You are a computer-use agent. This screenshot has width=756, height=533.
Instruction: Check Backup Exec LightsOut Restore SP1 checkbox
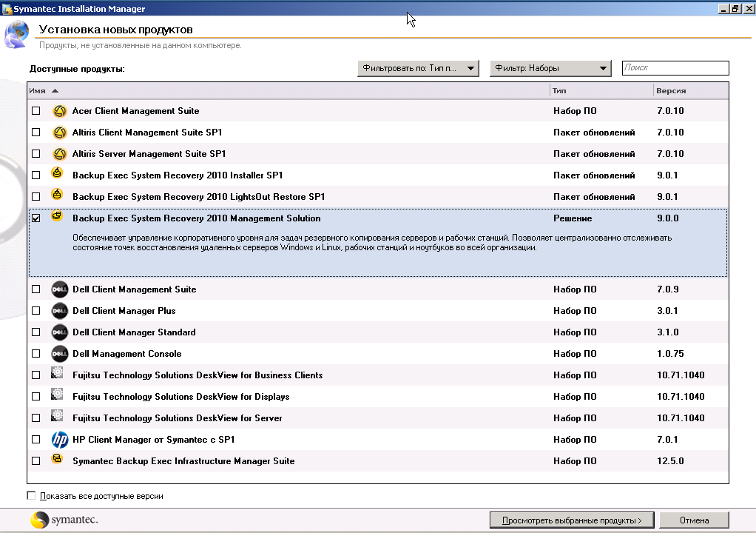click(36, 197)
